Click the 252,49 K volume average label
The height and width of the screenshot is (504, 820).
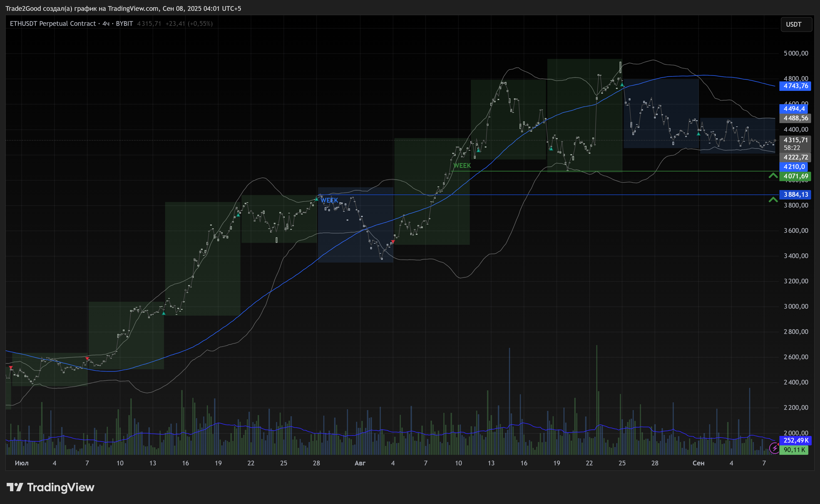pyautogui.click(x=795, y=440)
